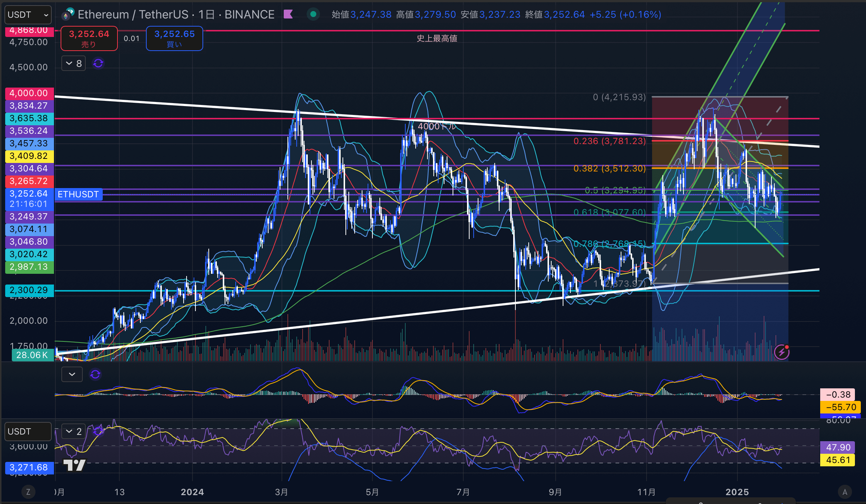The width and height of the screenshot is (866, 504).
Task: Click the 11月 label on time axis
Action: [647, 492]
